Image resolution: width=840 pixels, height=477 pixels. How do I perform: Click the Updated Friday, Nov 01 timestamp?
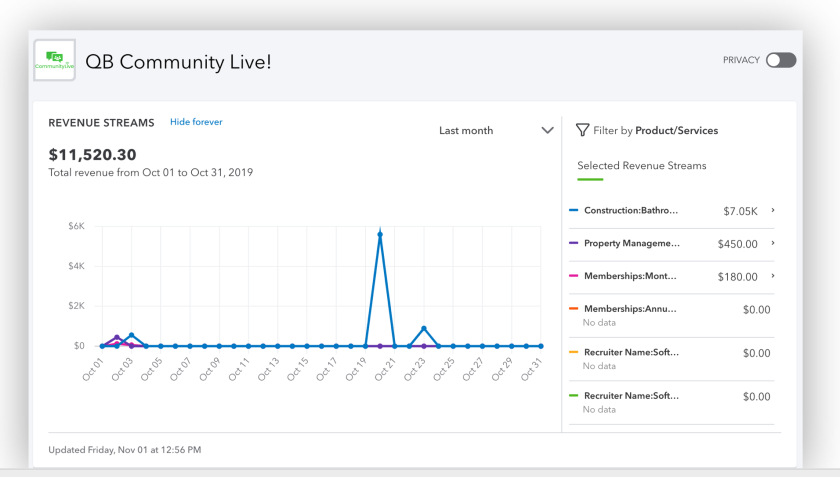(125, 450)
